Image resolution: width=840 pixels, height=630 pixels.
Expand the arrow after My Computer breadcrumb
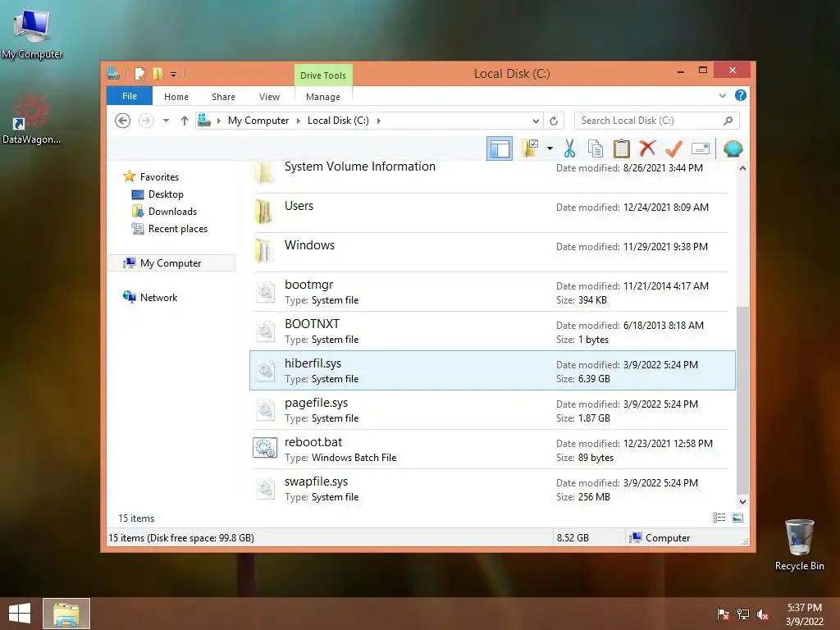(299, 121)
